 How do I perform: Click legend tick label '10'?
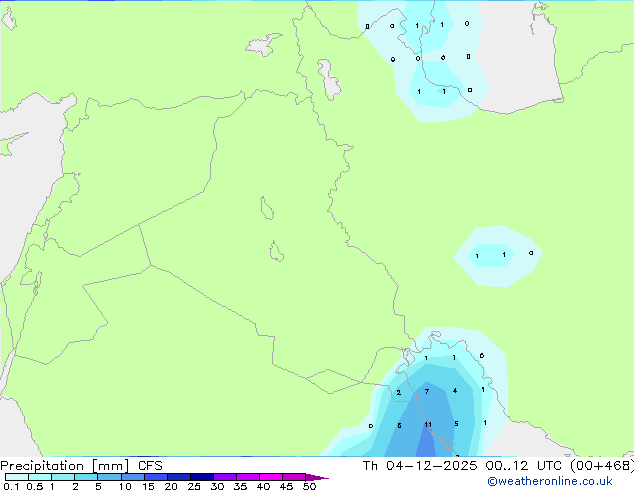pos(125,486)
